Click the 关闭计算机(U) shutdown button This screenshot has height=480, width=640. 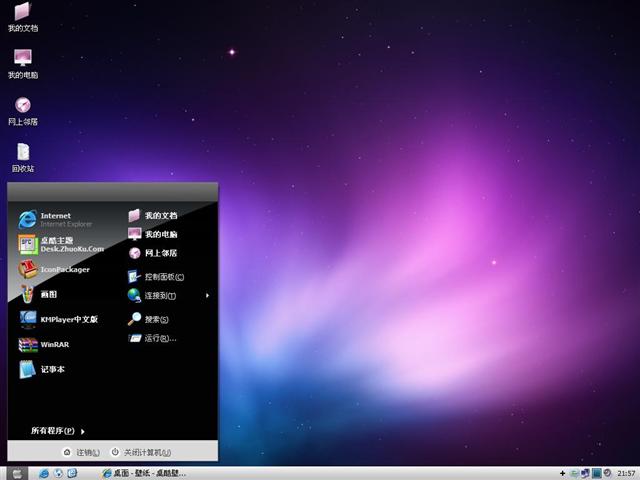pos(141,452)
